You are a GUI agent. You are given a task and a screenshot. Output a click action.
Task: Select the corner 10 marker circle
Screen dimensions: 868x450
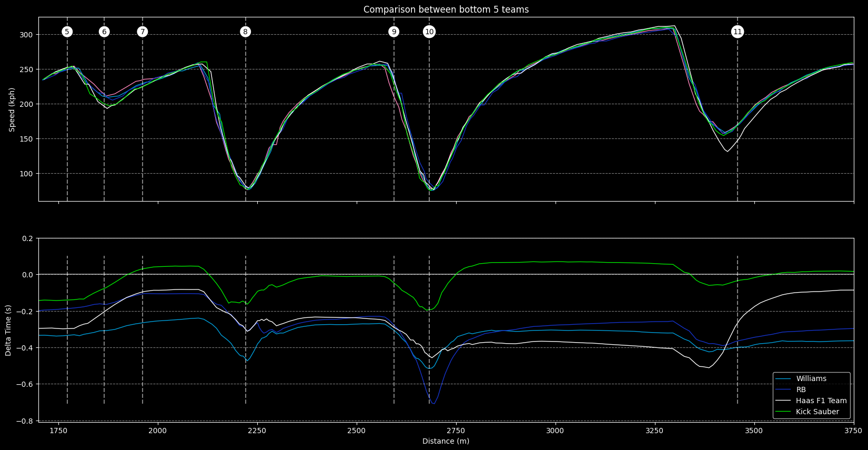click(429, 32)
